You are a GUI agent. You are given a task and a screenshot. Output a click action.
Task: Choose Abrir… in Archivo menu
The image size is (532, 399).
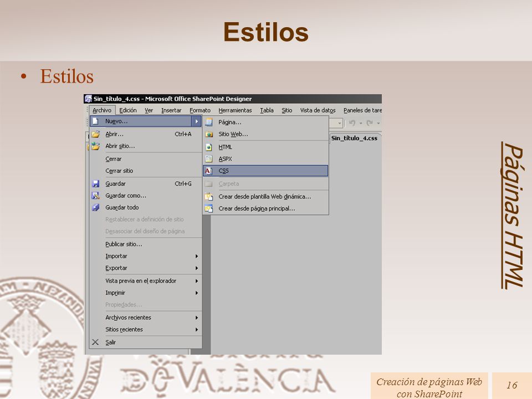pyautogui.click(x=146, y=134)
